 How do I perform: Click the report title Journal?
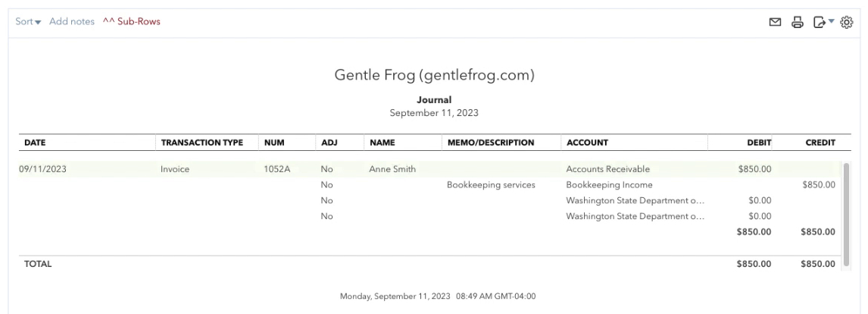click(434, 100)
